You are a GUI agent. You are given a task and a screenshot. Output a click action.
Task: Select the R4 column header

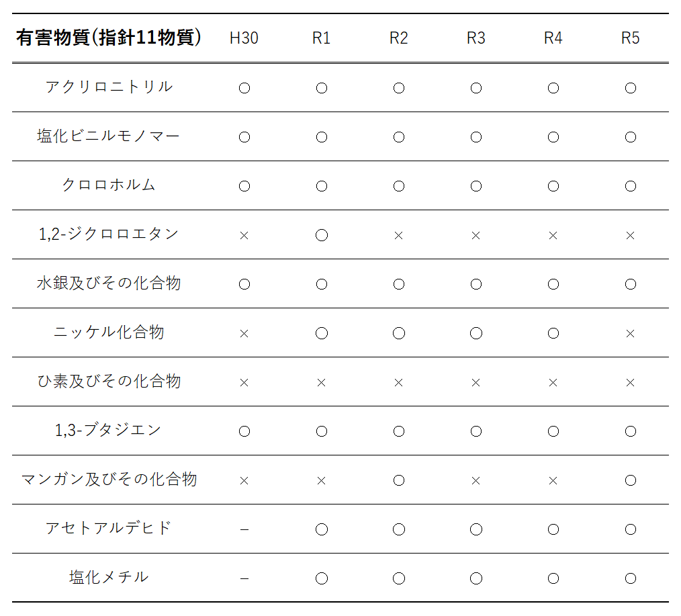point(553,38)
